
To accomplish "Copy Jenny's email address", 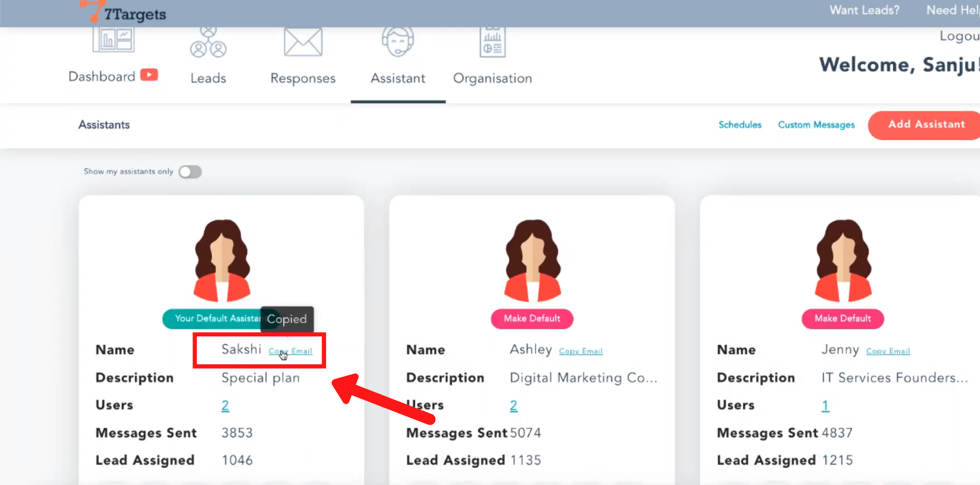I will point(888,351).
